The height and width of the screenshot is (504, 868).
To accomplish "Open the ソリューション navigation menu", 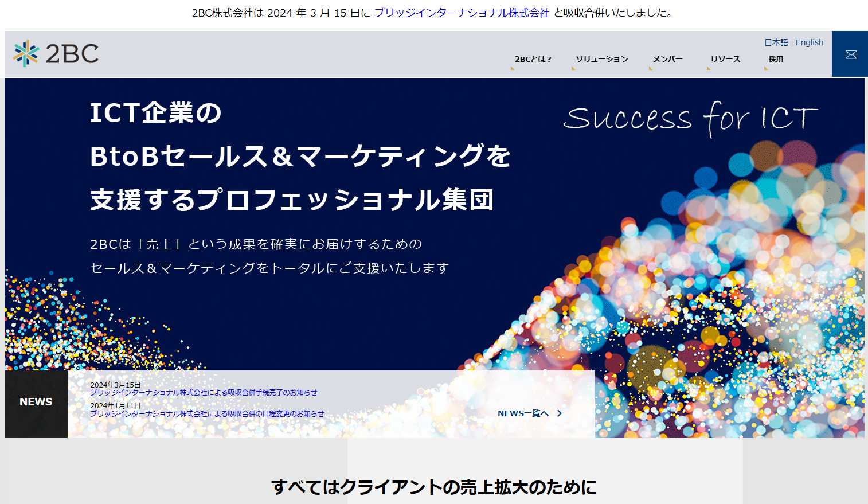I will (x=601, y=59).
